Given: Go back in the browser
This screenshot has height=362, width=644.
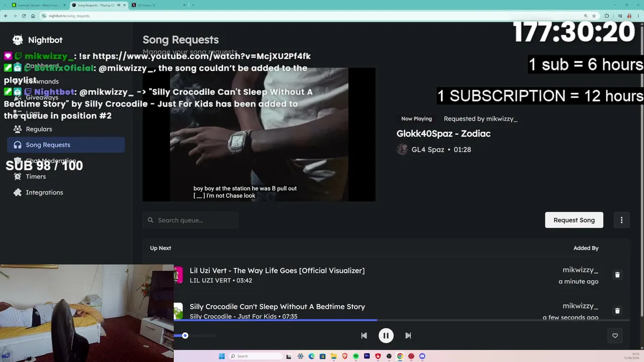Looking at the screenshot, I should (6, 16).
